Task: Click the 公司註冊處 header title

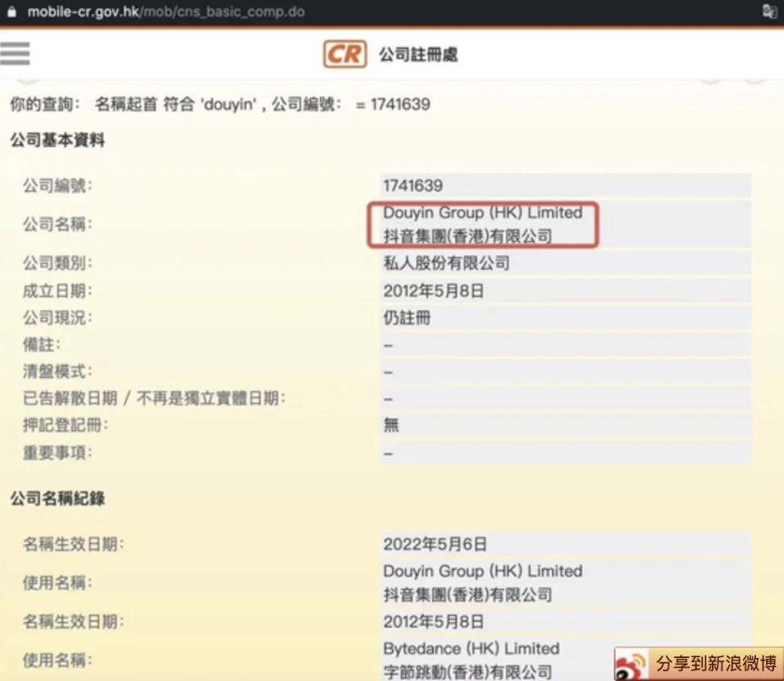Action: tap(418, 54)
